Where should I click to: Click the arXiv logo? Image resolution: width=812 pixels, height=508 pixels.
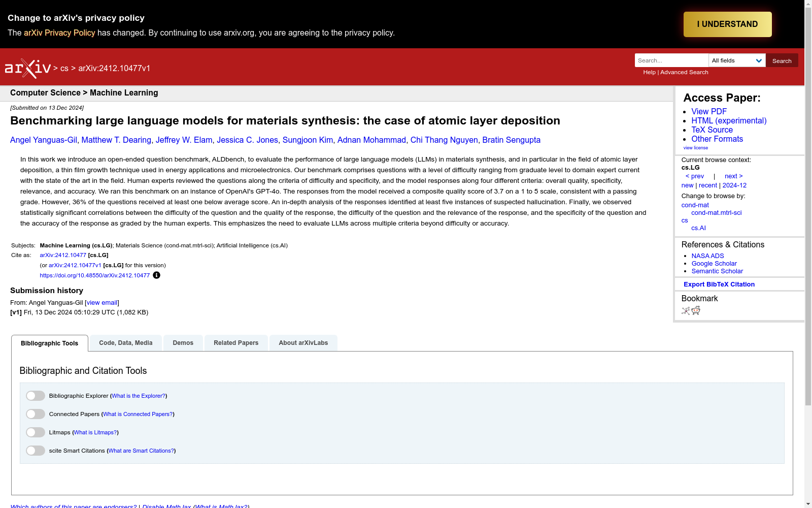tap(28, 69)
